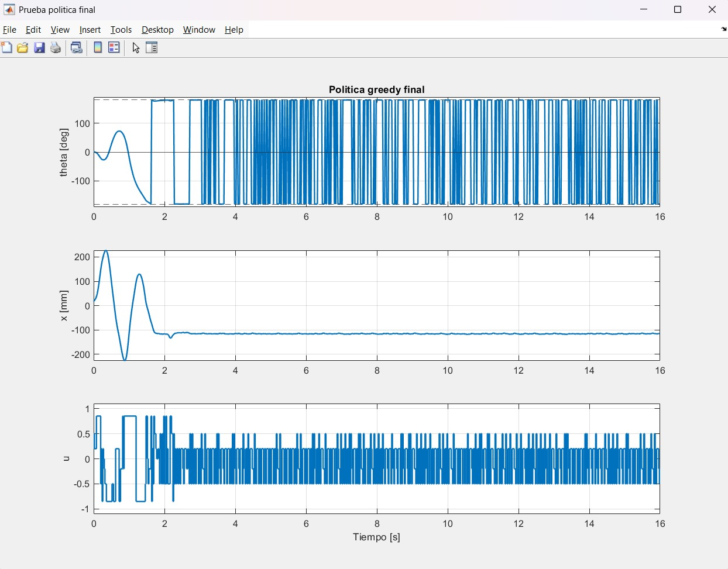The width and height of the screenshot is (728, 569).
Task: Toggle the Insert Legend toolbar icon
Action: [x=114, y=48]
